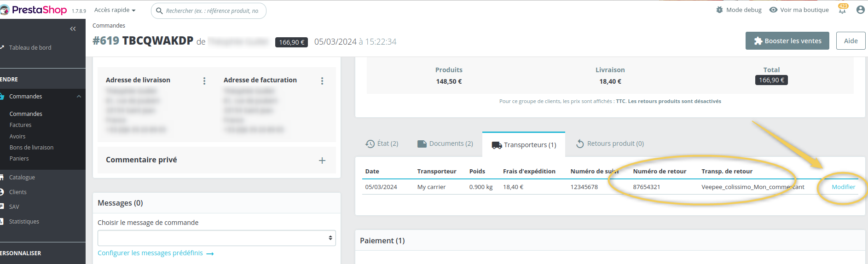Expand Commentaire privé with plus icon
Viewport: 868px width, 264px height.
point(322,161)
